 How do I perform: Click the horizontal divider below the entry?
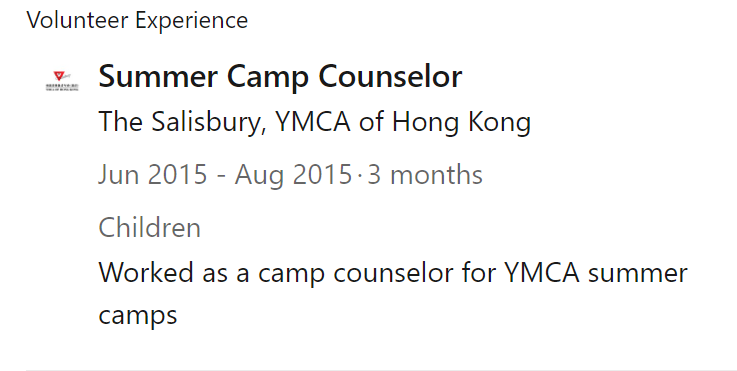click(381, 370)
